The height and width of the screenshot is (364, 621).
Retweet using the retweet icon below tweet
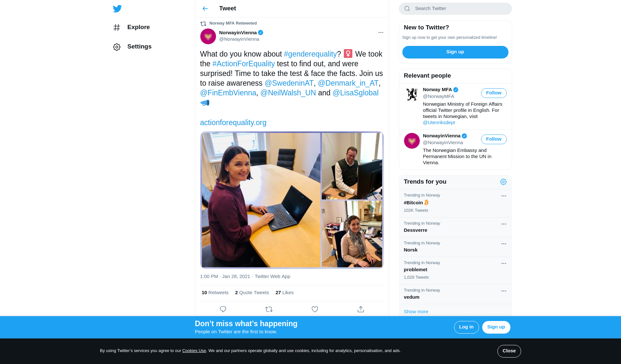[269, 309]
